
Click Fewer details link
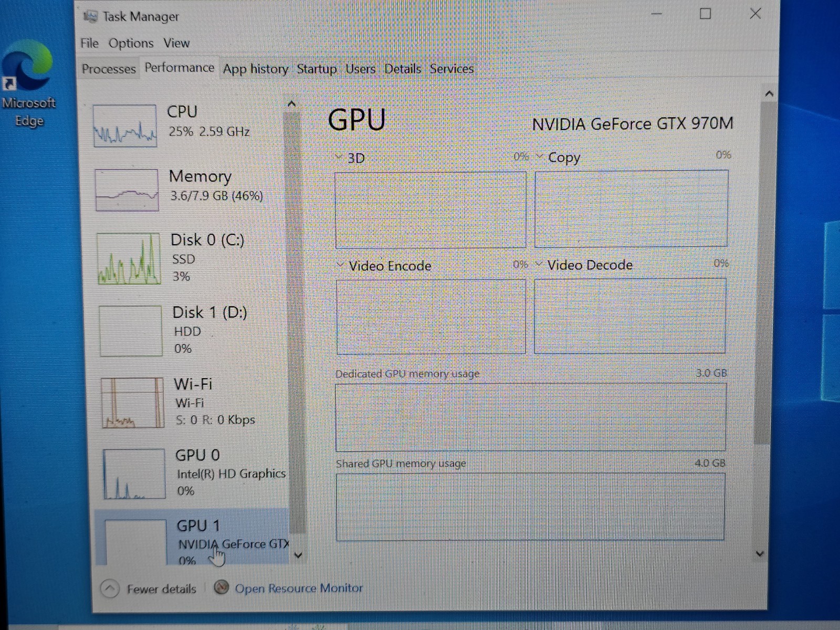click(x=162, y=589)
